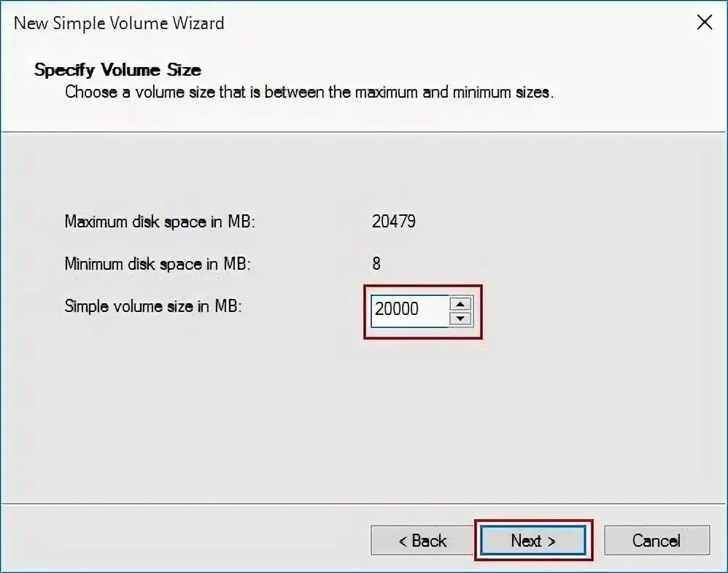Click the minimum disk space value 8
The height and width of the screenshot is (573, 728).
tap(376, 263)
